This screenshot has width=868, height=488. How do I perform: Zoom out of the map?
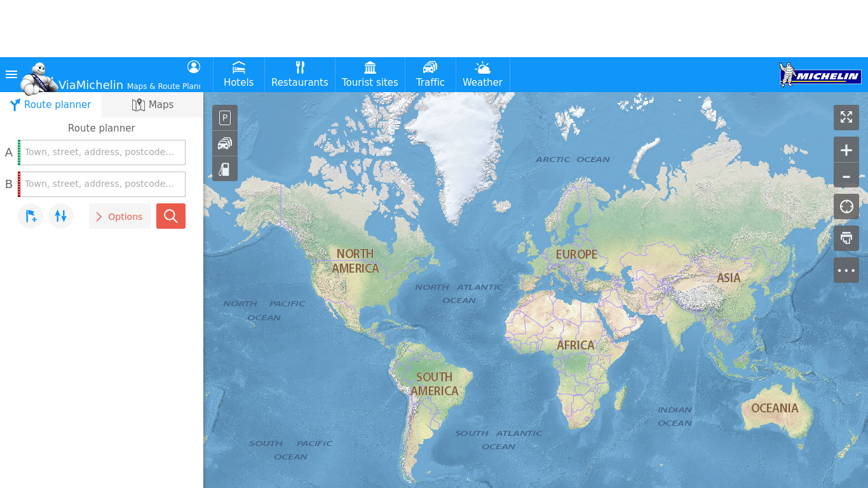pos(846,176)
